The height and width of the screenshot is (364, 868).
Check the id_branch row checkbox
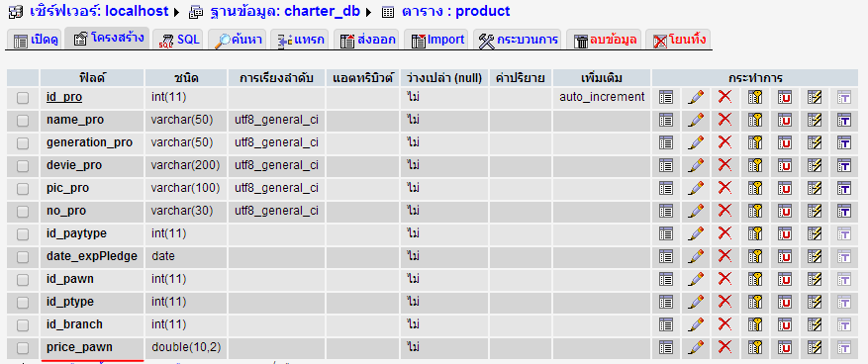[23, 325]
